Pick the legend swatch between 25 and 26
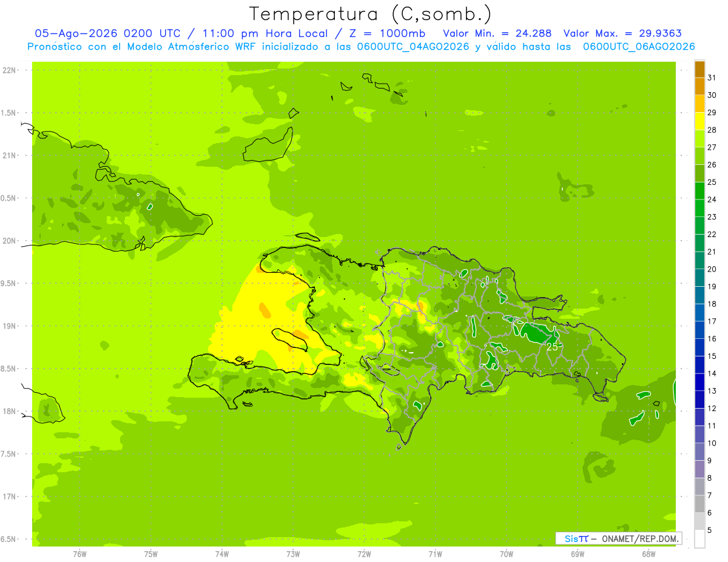Viewport: 728px width, 562px height. coord(699,173)
